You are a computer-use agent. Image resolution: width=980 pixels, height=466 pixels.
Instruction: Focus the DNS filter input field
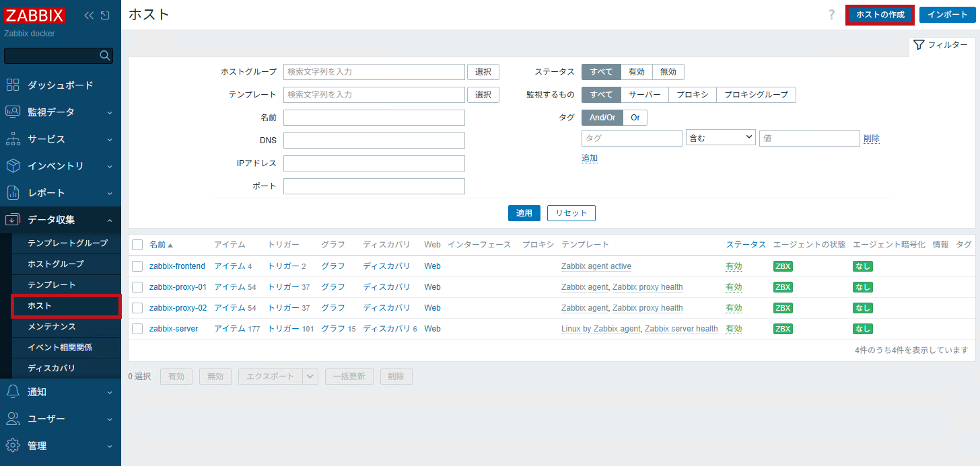click(374, 141)
